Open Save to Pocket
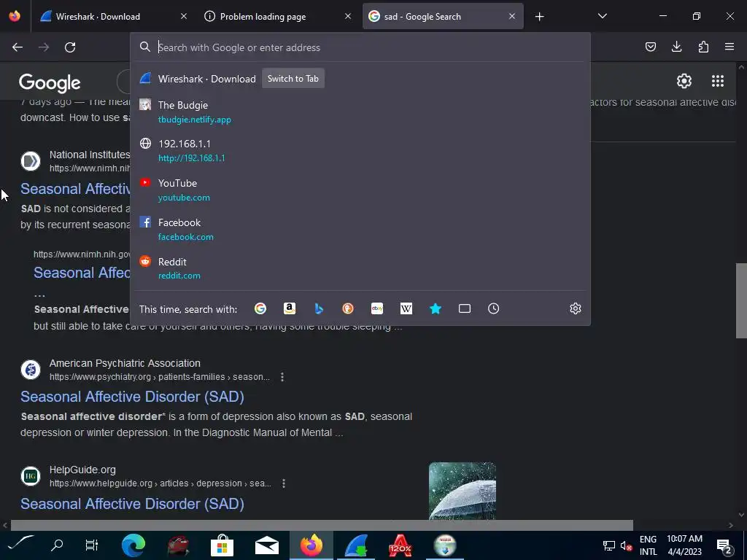747x560 pixels. coord(650,47)
